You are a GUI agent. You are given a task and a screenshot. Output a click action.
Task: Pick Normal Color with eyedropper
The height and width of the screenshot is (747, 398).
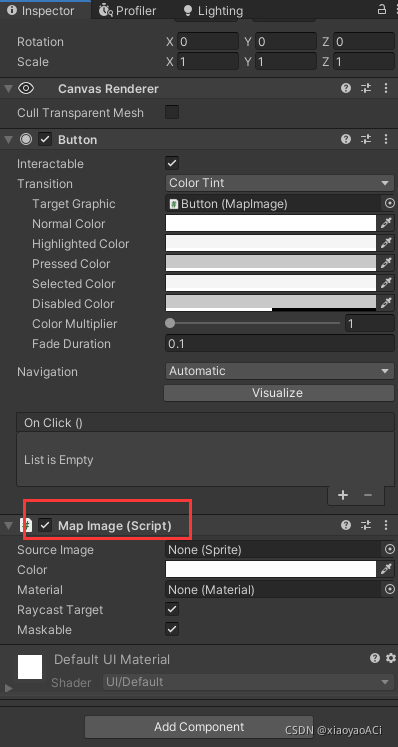pyautogui.click(x=386, y=223)
